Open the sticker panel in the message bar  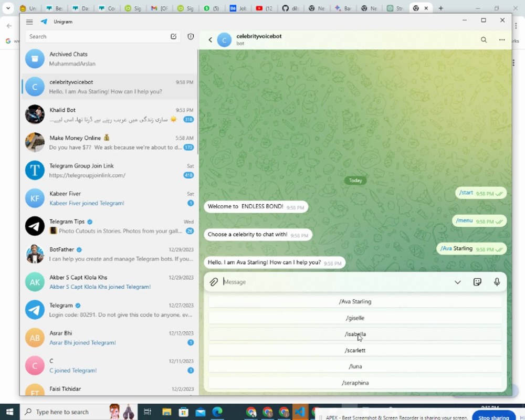point(477,282)
